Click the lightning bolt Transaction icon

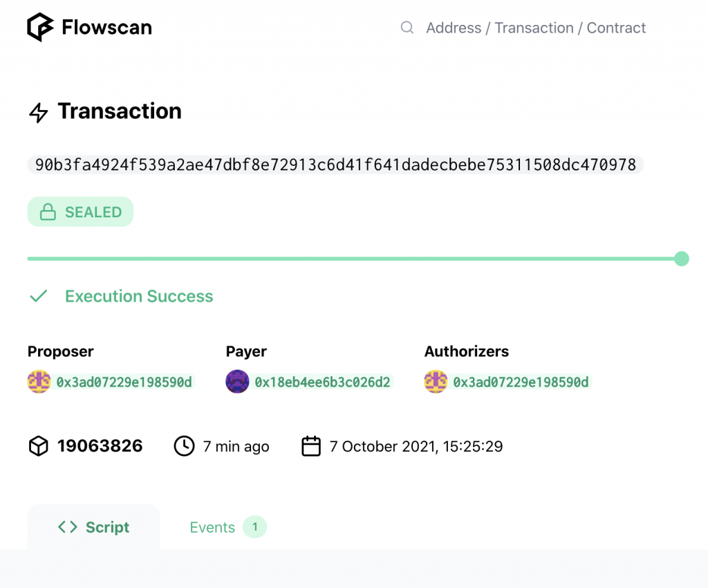click(x=39, y=113)
